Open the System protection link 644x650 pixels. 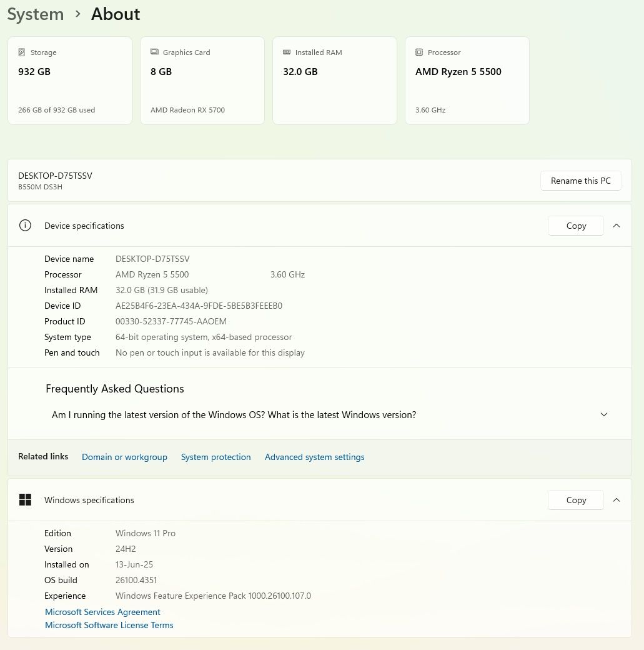point(216,457)
